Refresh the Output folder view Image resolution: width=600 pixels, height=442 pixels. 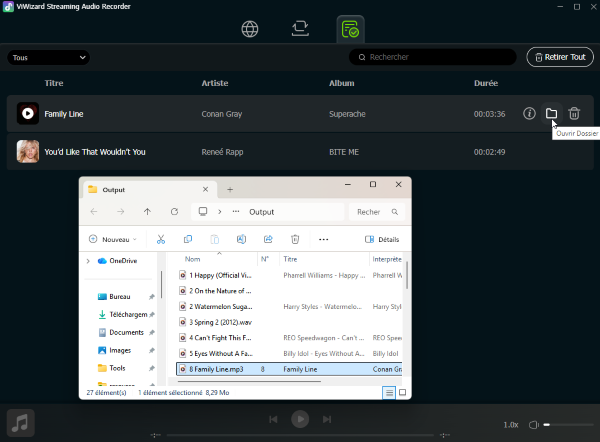point(174,212)
